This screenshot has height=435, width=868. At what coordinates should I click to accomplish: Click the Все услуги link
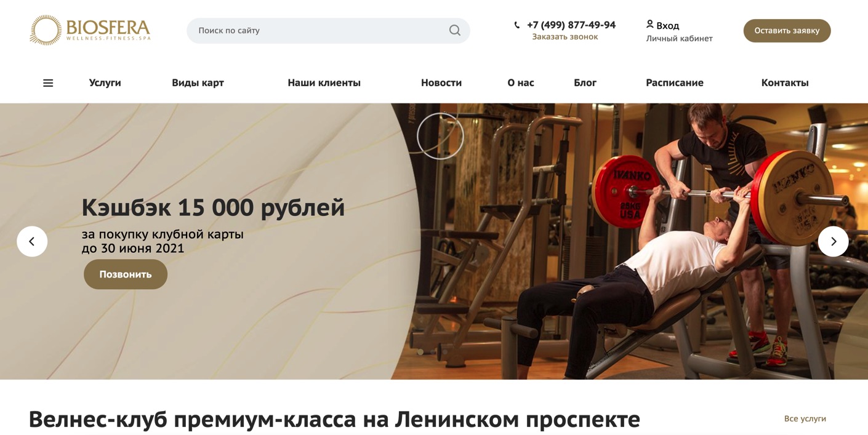point(805,418)
